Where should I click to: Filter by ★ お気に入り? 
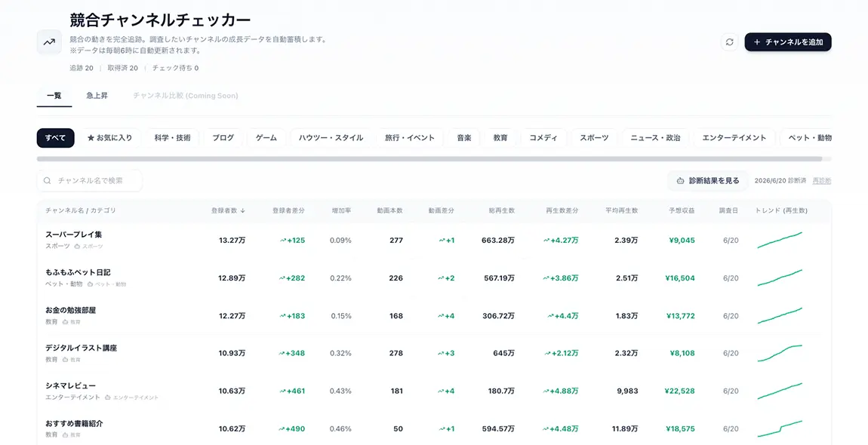tap(109, 138)
